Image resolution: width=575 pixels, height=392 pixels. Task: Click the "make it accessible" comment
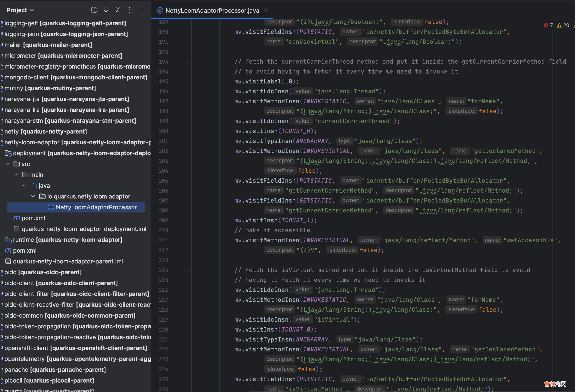coord(272,231)
